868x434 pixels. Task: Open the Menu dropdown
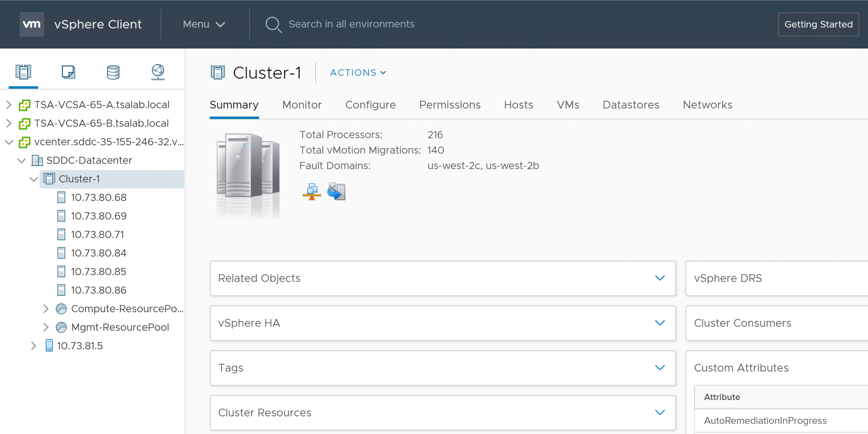pos(204,24)
